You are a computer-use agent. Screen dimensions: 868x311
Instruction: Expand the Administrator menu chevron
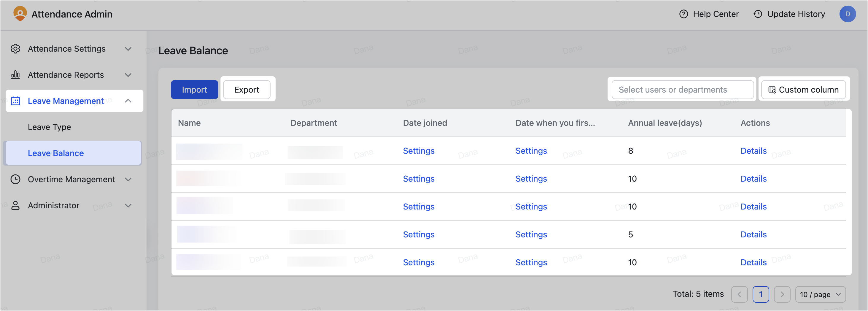[x=128, y=206]
